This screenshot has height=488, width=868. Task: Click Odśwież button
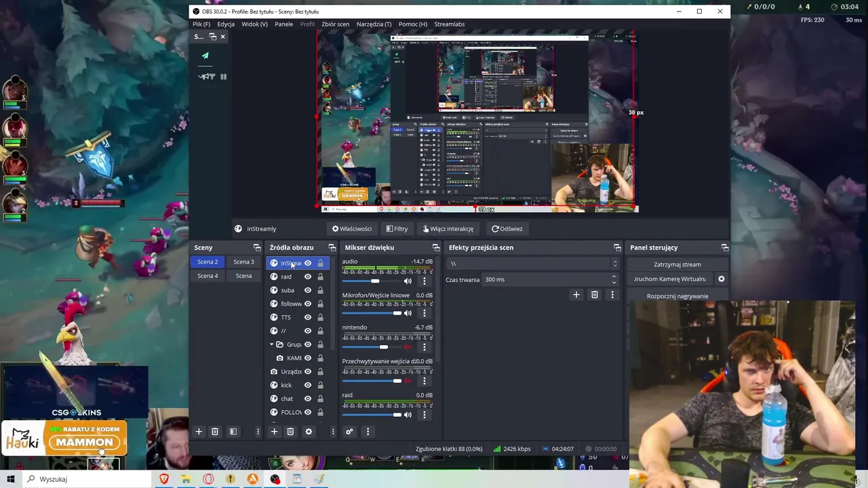pos(507,229)
